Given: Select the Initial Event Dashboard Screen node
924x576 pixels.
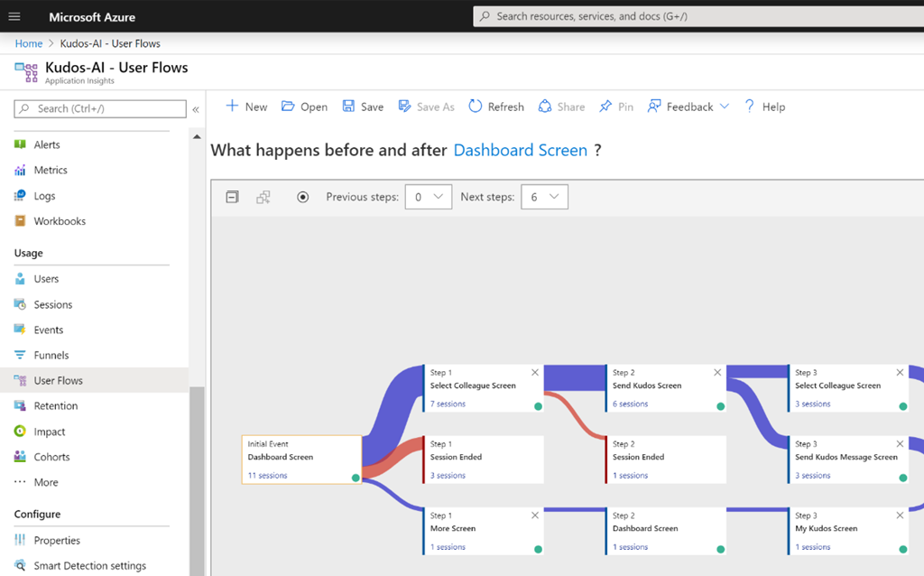Looking at the screenshot, I should 301,460.
